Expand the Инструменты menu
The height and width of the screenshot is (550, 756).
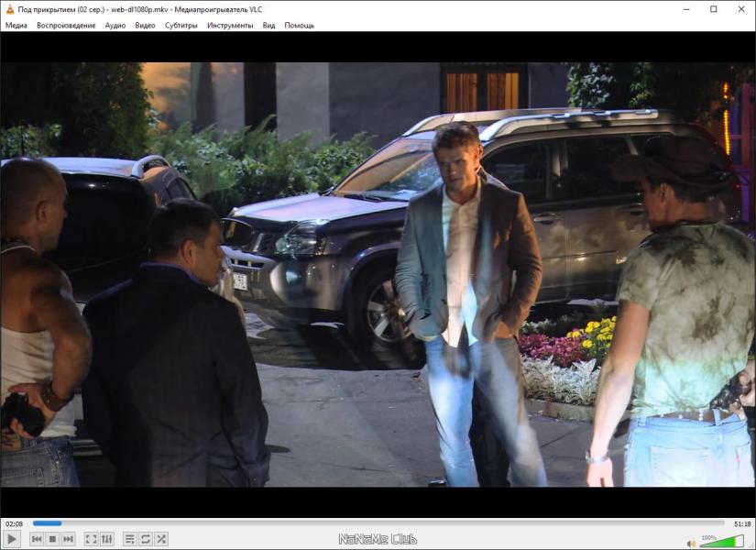pyautogui.click(x=230, y=25)
